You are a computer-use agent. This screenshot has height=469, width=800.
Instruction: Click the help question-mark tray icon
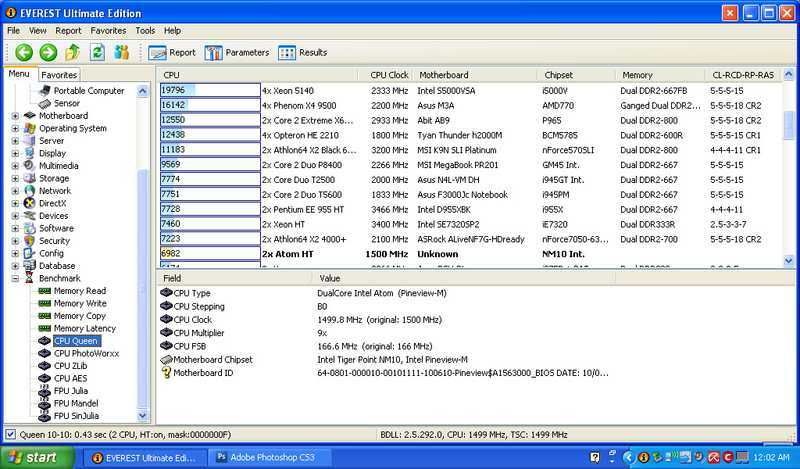pyautogui.click(x=595, y=457)
